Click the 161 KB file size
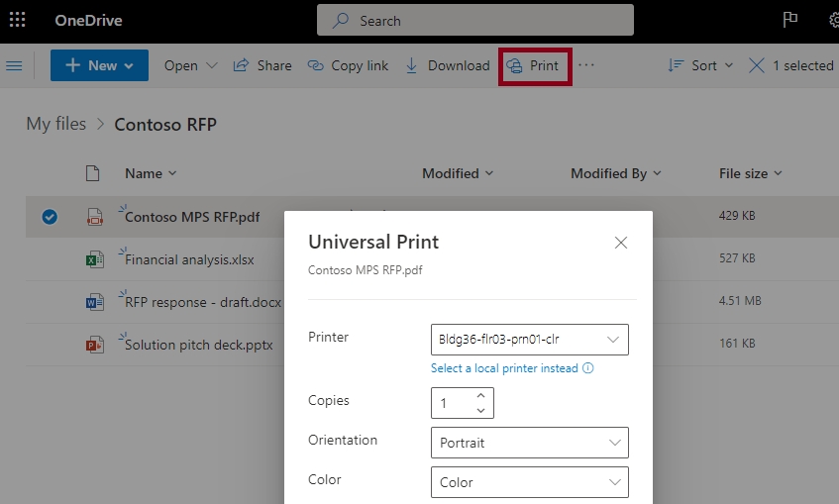Viewport: 839px width, 504px height. tap(737, 344)
